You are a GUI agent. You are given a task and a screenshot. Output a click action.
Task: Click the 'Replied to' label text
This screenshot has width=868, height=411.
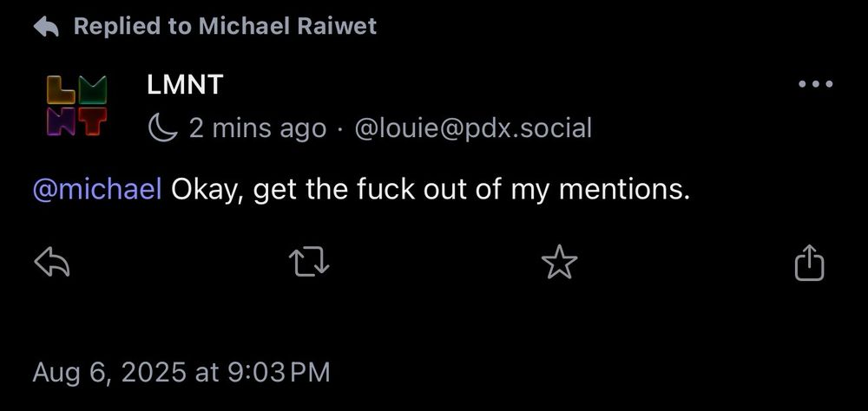(132, 27)
